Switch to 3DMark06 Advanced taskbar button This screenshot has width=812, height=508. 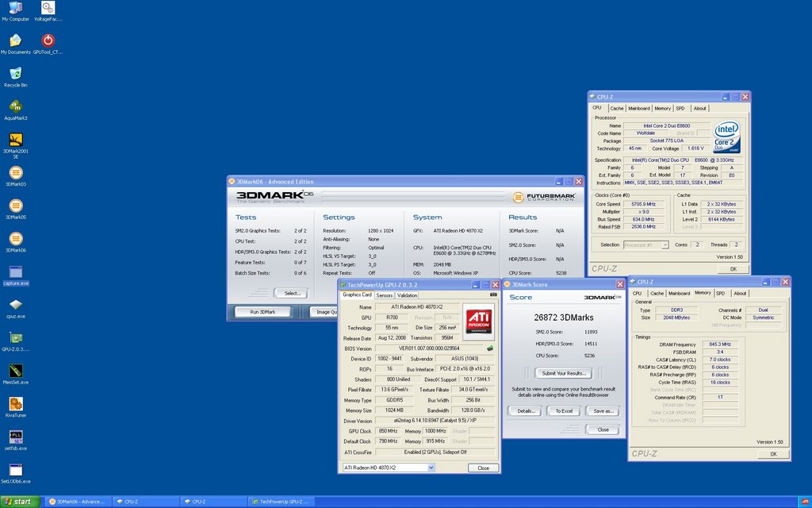[x=78, y=502]
